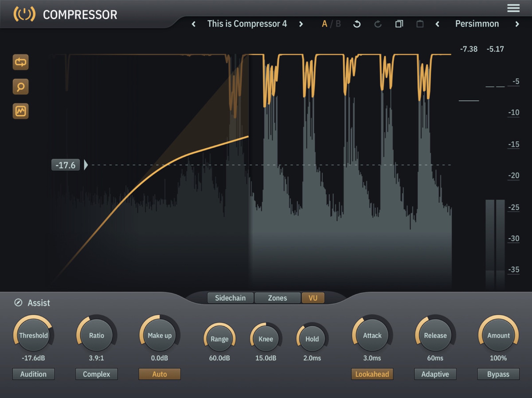Click the Knee knob
This screenshot has width=532, height=398.
(266, 339)
